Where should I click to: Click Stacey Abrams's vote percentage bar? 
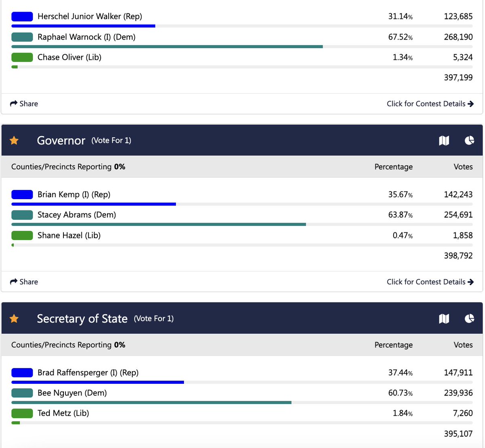point(158,224)
